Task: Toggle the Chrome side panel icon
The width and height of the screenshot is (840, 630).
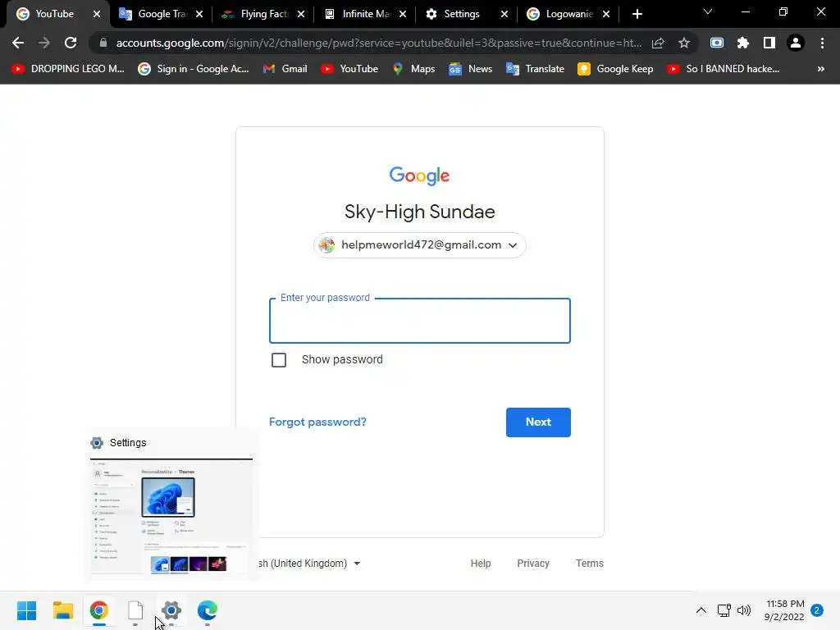Action: 769,43
